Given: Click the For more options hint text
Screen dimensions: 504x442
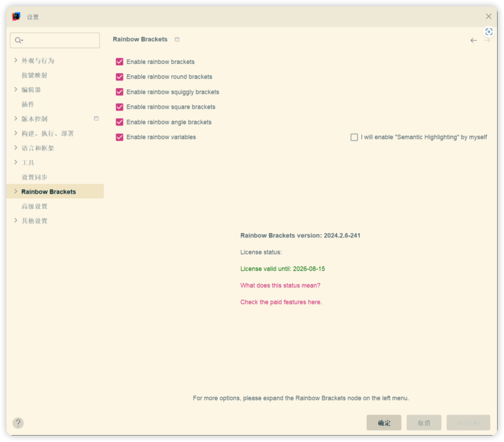Looking at the screenshot, I should 301,398.
